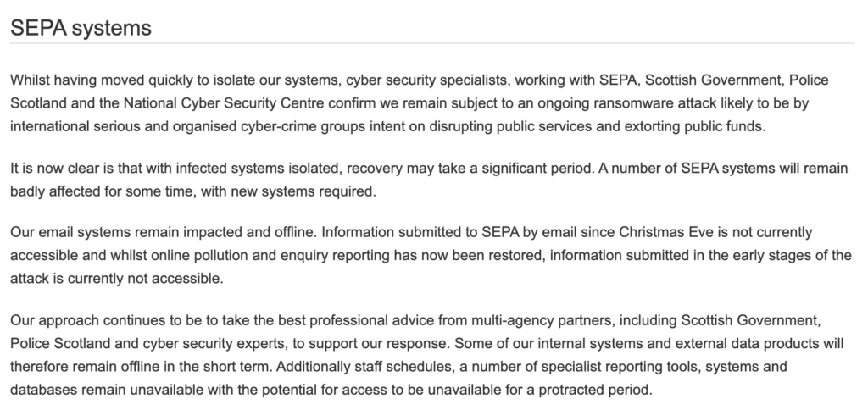Screen dimensions: 868x410
Task: Click the horizontal rule below the heading
Action: click(431, 42)
